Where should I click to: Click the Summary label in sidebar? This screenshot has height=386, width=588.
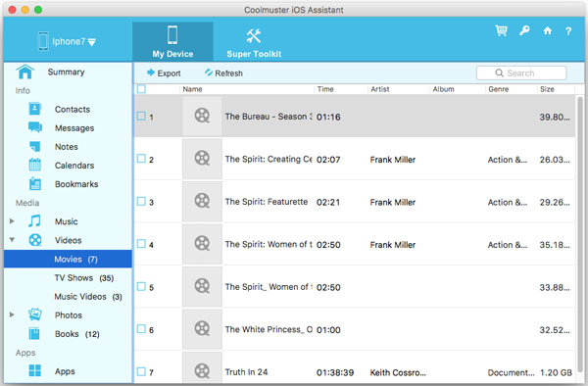tap(66, 72)
